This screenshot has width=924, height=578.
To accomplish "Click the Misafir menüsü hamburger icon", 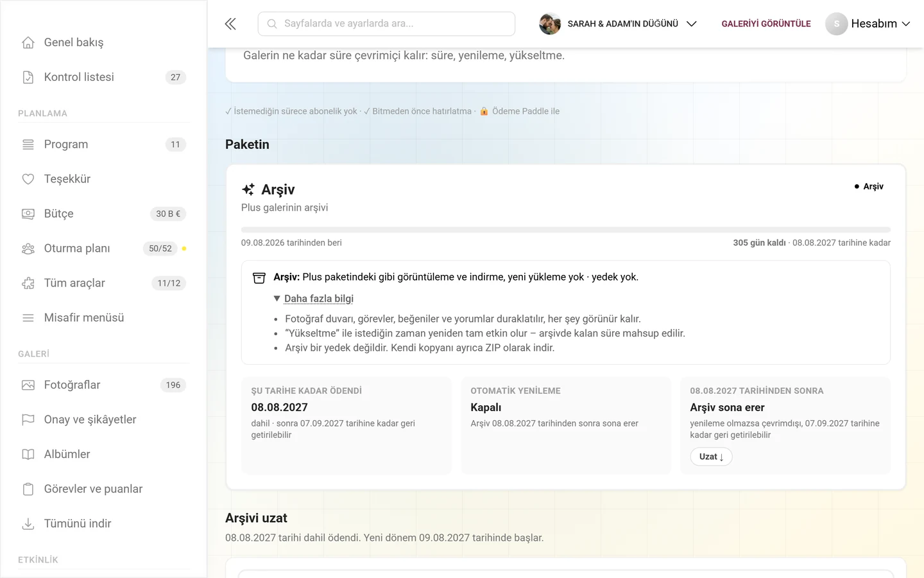I will click(x=28, y=318).
